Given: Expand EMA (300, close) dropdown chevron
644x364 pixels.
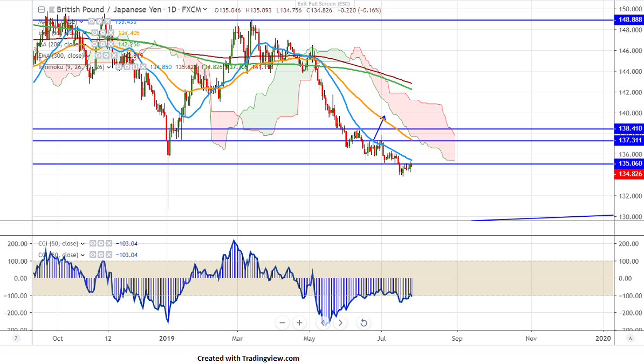Looking at the screenshot, I should 88,56.
